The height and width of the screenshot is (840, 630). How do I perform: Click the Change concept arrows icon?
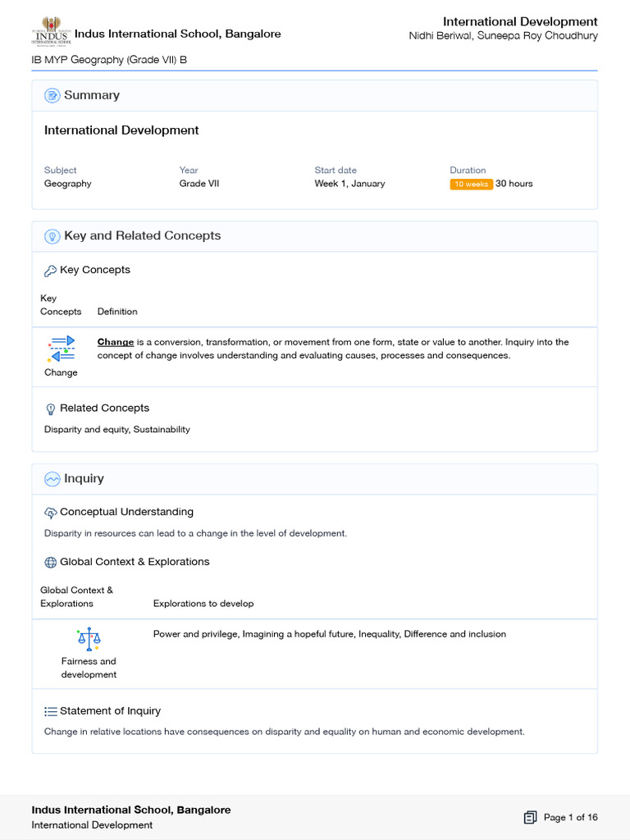(62, 348)
